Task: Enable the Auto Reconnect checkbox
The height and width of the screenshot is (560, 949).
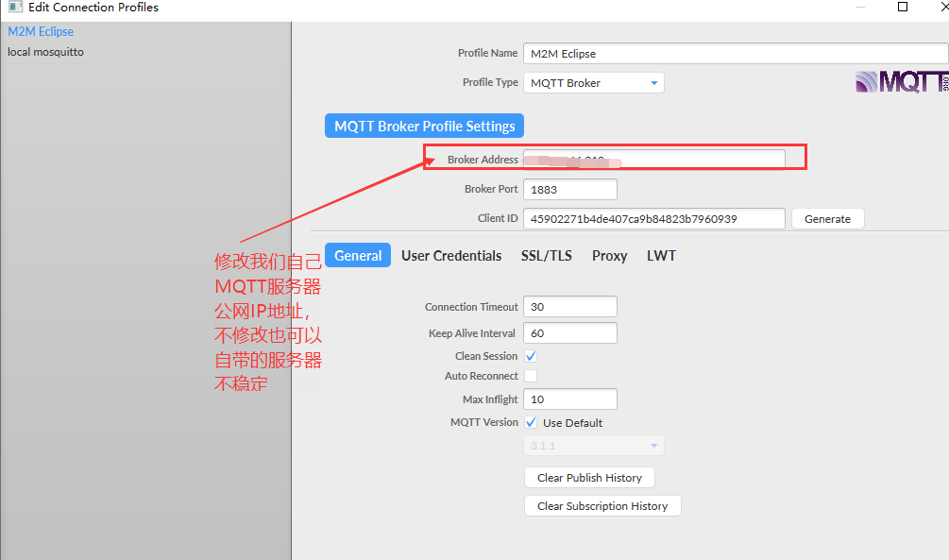Action: (531, 376)
